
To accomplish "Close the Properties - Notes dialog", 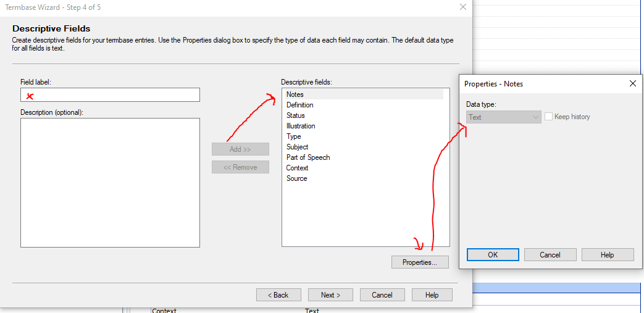I will [x=632, y=84].
